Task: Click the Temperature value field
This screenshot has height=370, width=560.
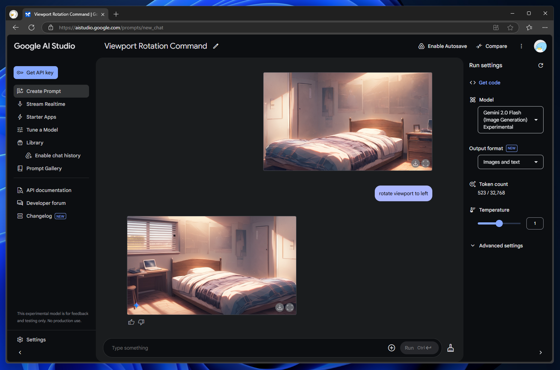Action: [535, 224]
